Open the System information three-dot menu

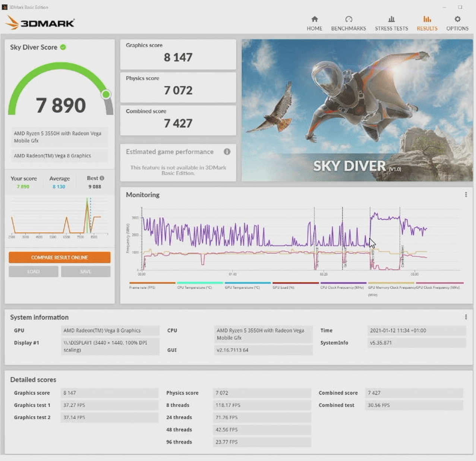tap(466, 317)
